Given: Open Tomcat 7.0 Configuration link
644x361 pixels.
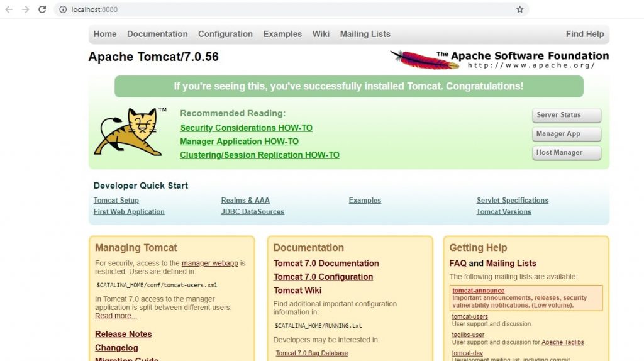Looking at the screenshot, I should point(323,277).
